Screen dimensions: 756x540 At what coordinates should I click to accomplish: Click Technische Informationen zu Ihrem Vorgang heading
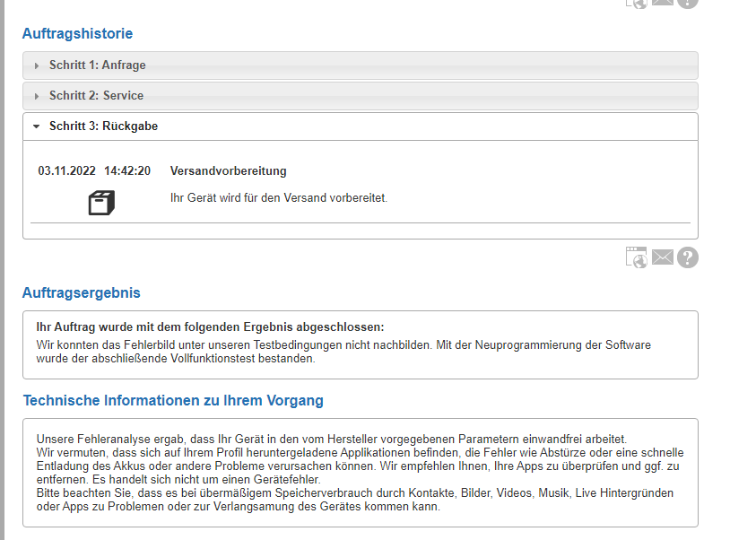pos(173,400)
